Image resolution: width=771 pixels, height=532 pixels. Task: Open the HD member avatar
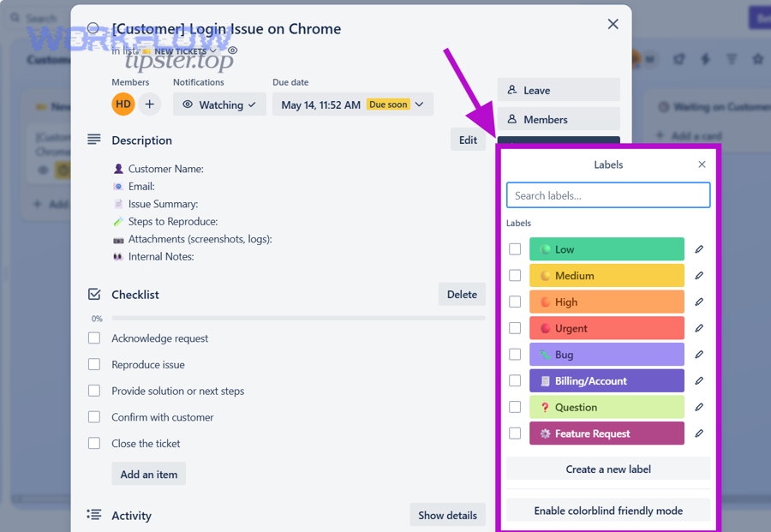coord(123,105)
